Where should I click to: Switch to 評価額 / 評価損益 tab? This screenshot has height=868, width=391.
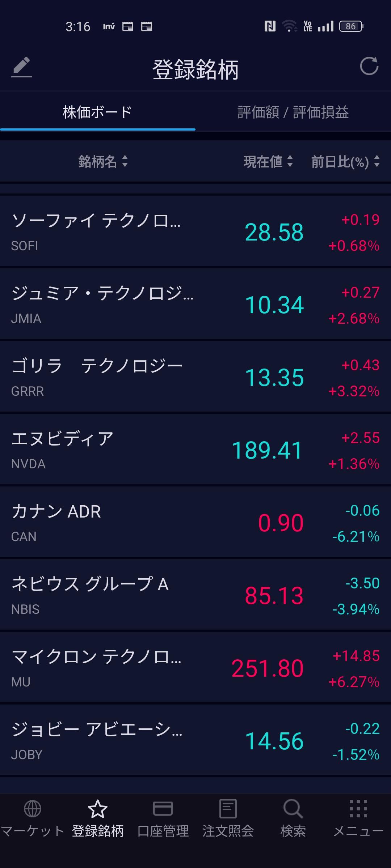pyautogui.click(x=293, y=112)
